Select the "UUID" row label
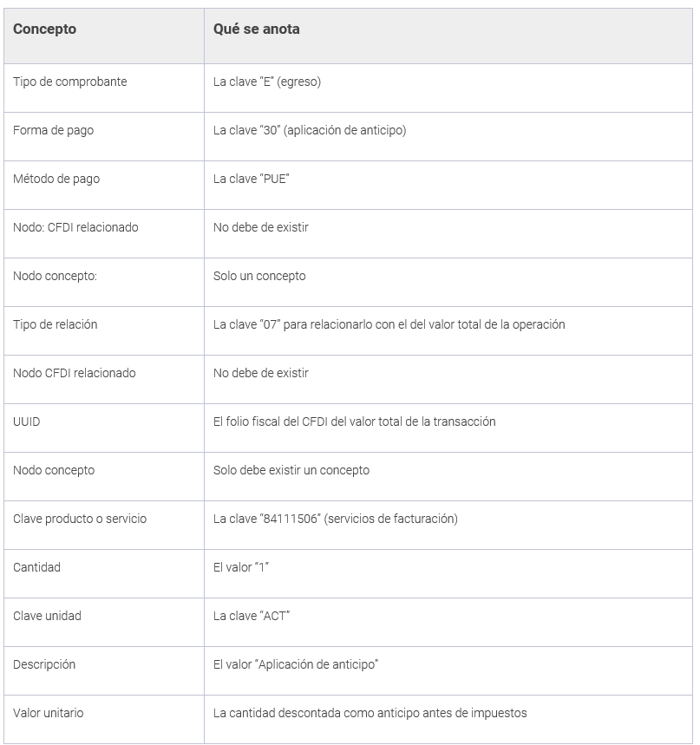The image size is (700, 745). (27, 422)
